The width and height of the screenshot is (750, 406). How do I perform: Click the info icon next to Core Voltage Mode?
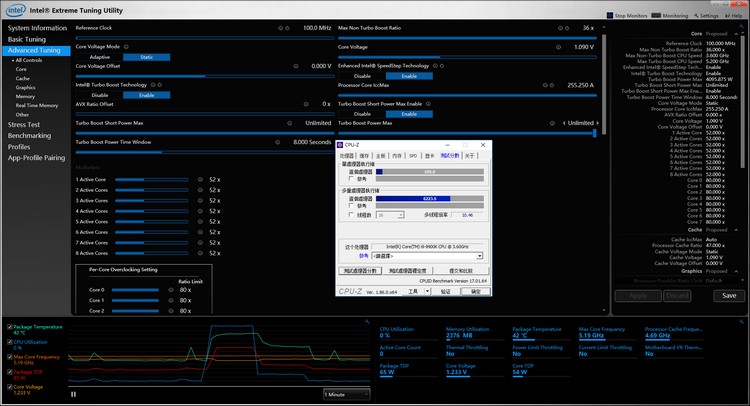tap(126, 47)
